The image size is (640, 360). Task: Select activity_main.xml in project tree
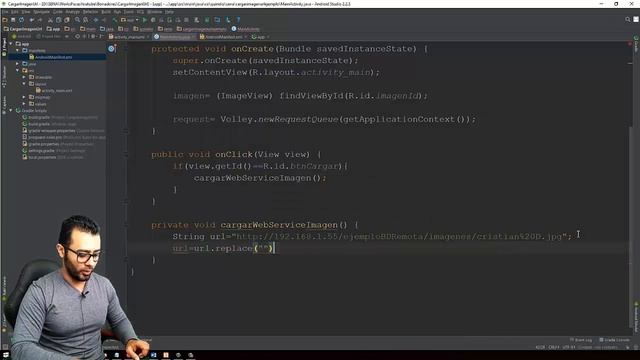(x=53, y=91)
